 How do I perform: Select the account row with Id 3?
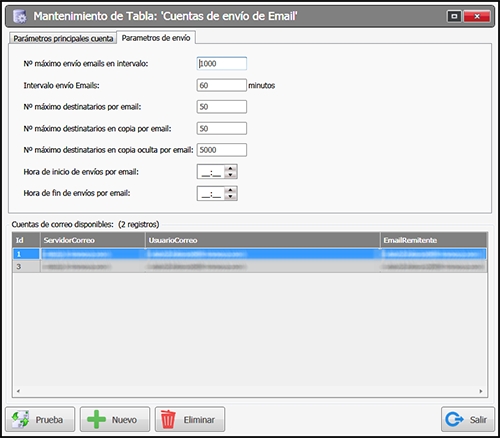pyautogui.click(x=250, y=266)
